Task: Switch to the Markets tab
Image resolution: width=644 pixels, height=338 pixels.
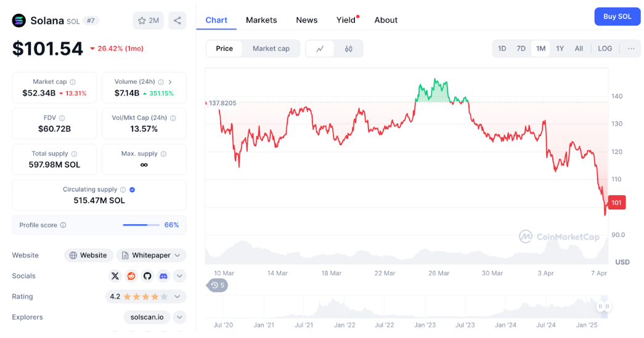Action: 261,20
